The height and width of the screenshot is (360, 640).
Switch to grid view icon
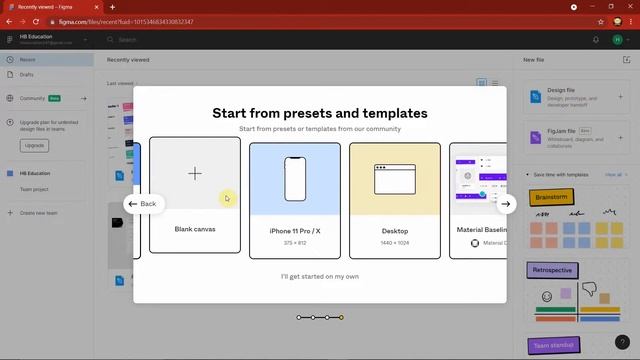pyautogui.click(x=482, y=83)
